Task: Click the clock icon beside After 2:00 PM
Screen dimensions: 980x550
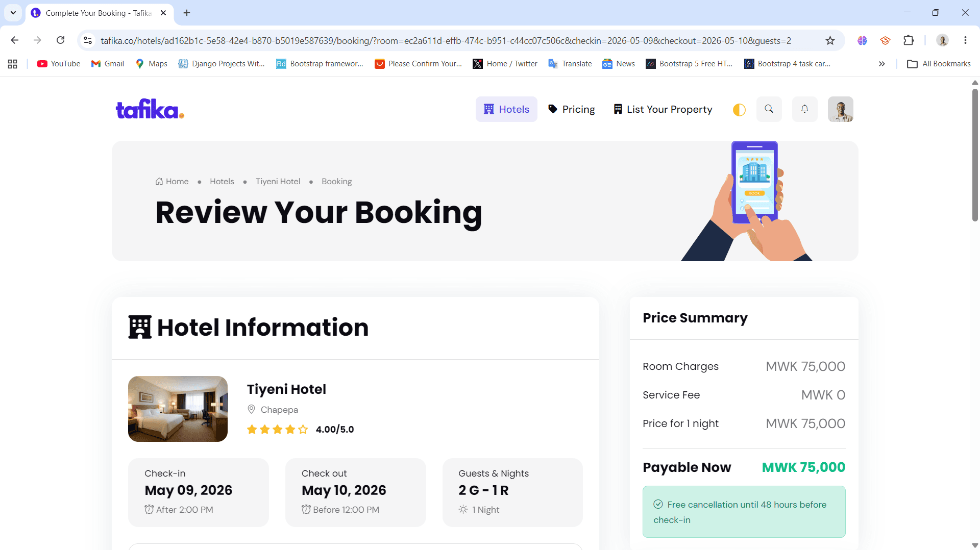Action: (x=149, y=509)
